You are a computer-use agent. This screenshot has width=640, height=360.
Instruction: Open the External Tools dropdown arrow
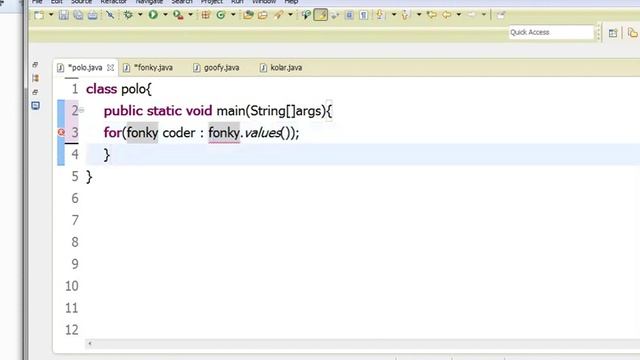coord(190,15)
